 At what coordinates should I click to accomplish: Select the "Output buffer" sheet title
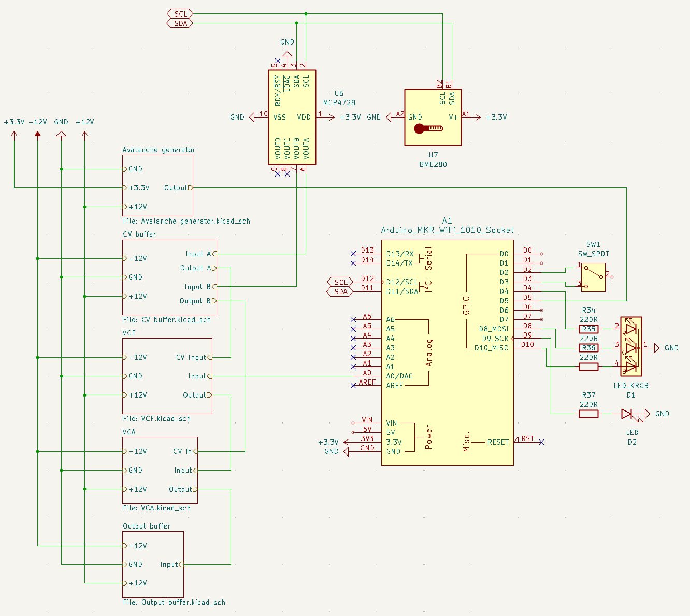[x=147, y=526]
